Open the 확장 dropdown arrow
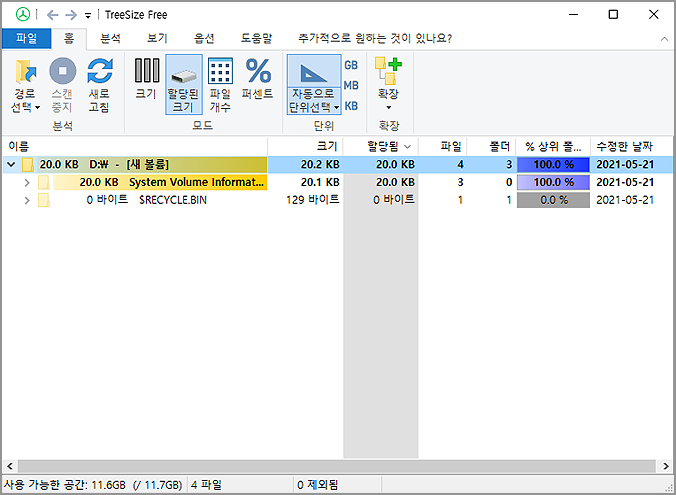676x495 pixels. click(388, 107)
